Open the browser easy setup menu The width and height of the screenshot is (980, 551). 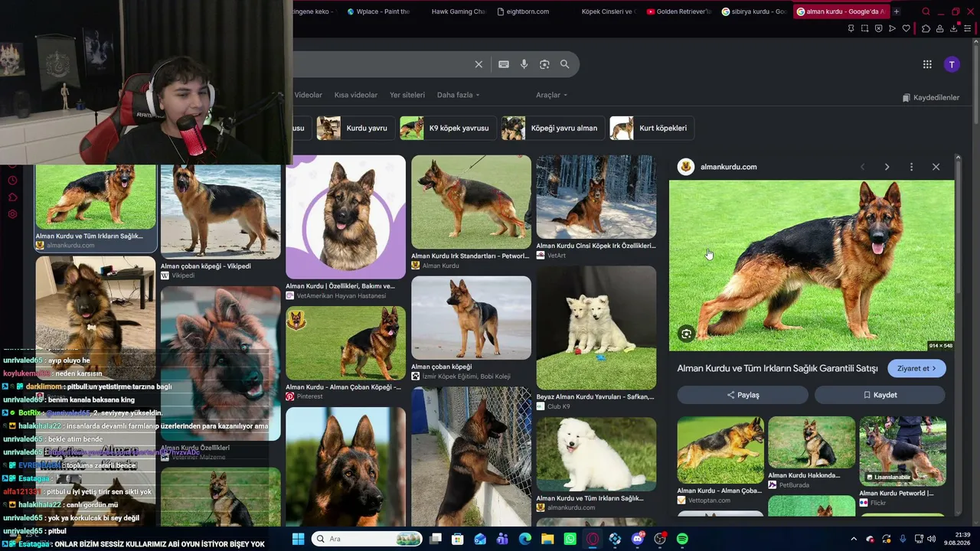click(x=967, y=28)
